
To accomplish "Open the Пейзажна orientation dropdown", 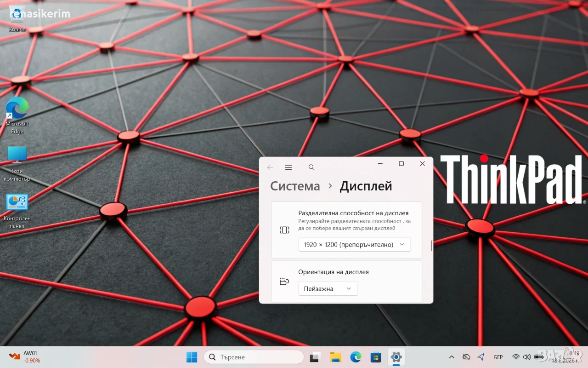I will point(328,288).
